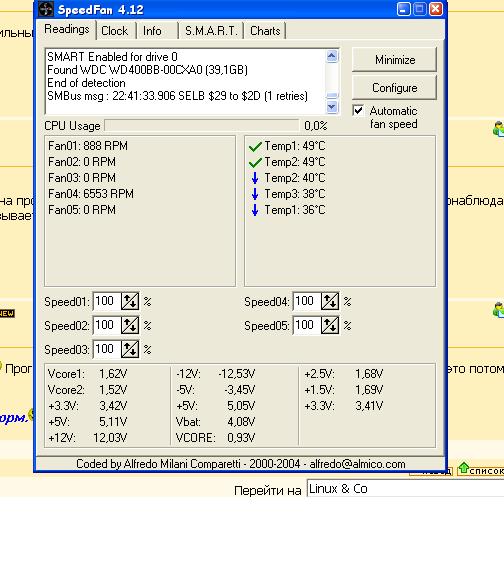Click the 'Fan05: 0 RPM' reading
Screen dimensions: 504x581
click(x=82, y=210)
